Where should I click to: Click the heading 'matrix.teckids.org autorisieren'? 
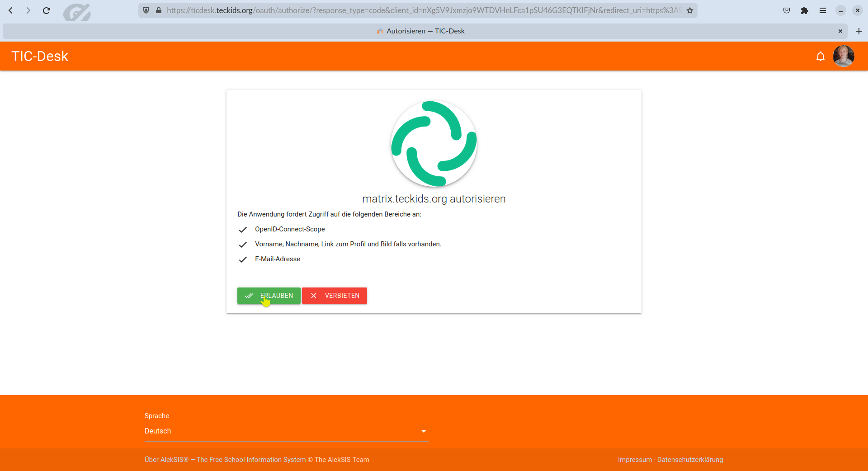pos(434,199)
